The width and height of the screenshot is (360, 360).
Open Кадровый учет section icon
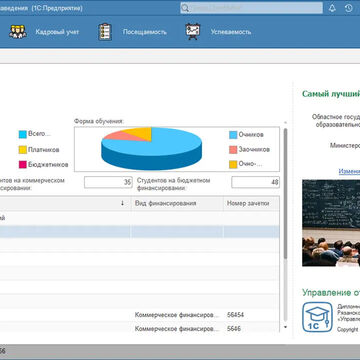18,32
